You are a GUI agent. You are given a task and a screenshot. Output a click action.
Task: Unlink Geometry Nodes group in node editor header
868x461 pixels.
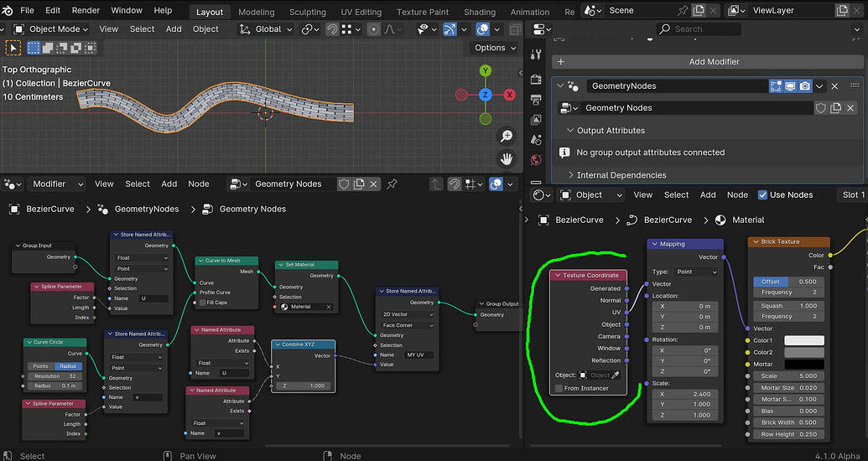[x=374, y=184]
